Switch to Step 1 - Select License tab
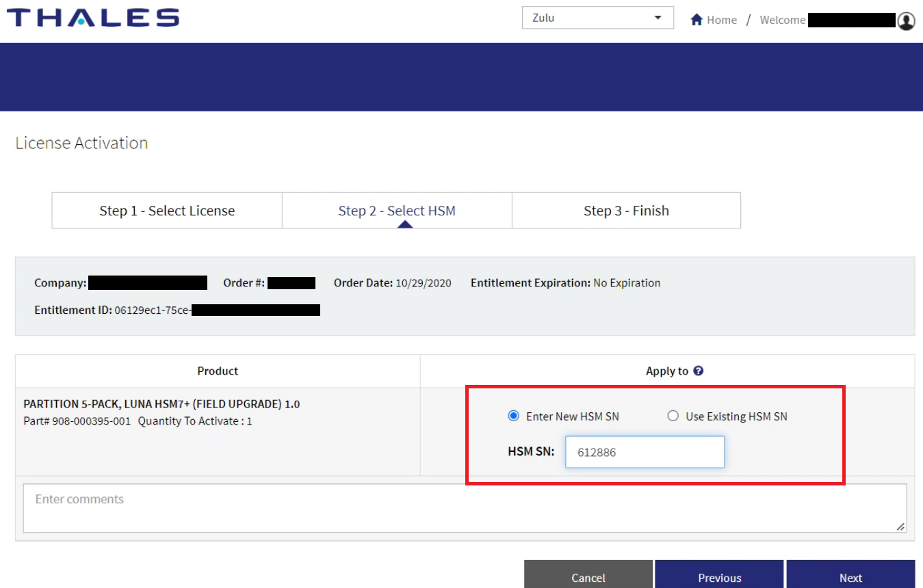Screen dimensions: 923x588 (x=167, y=211)
